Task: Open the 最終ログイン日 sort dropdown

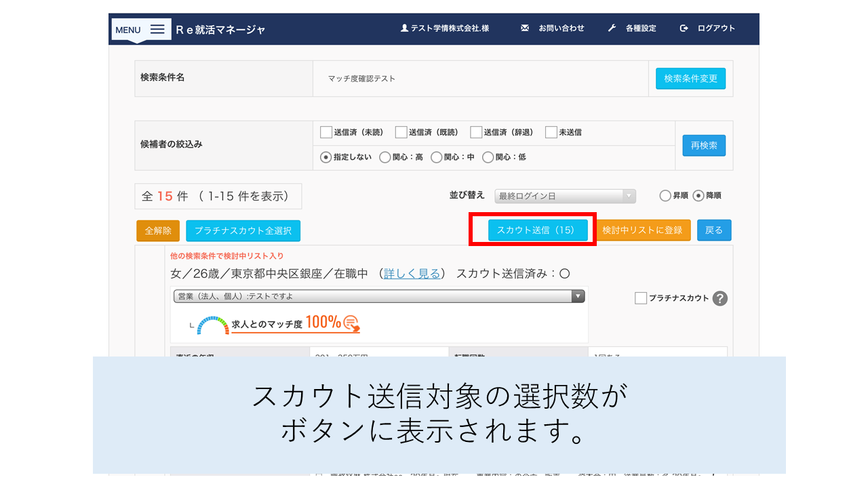Action: coord(566,196)
